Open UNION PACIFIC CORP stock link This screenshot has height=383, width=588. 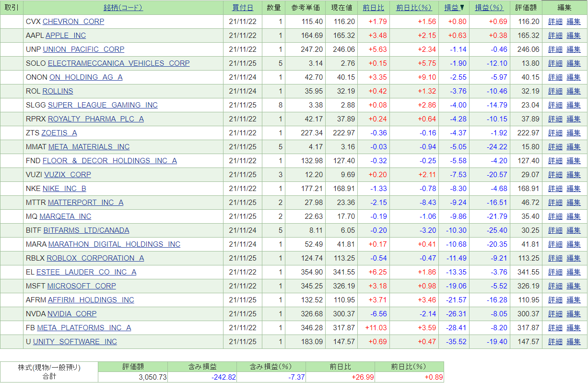pos(83,49)
